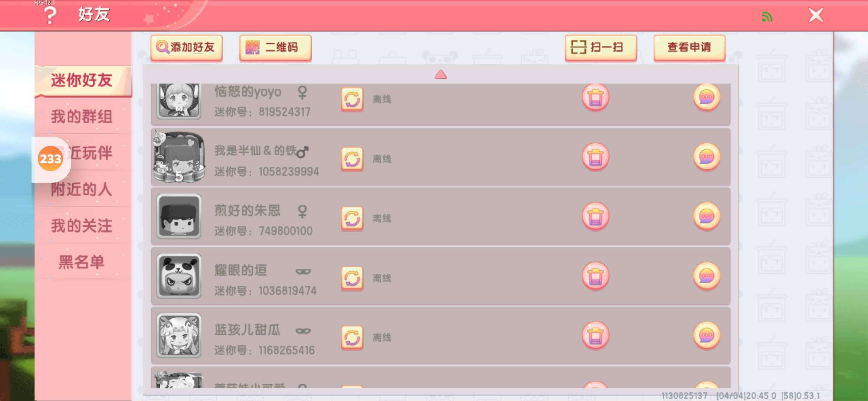Click the 添加好友 button
Viewport: 868px width, 401px height.
[187, 48]
